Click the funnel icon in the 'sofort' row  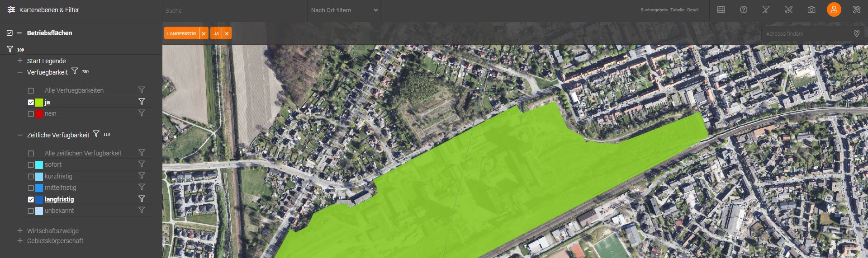click(x=142, y=164)
